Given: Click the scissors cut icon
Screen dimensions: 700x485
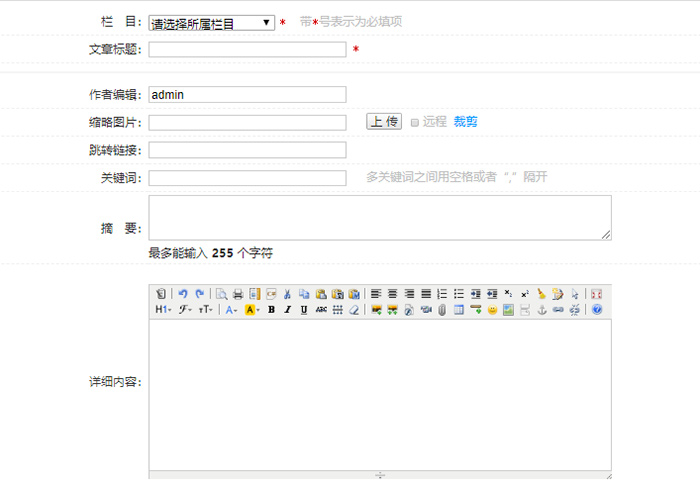Looking at the screenshot, I should tap(287, 294).
